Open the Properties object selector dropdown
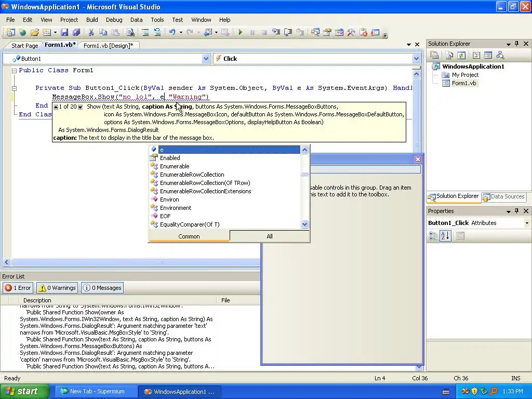This screenshot has height=399, width=532. coord(527,223)
